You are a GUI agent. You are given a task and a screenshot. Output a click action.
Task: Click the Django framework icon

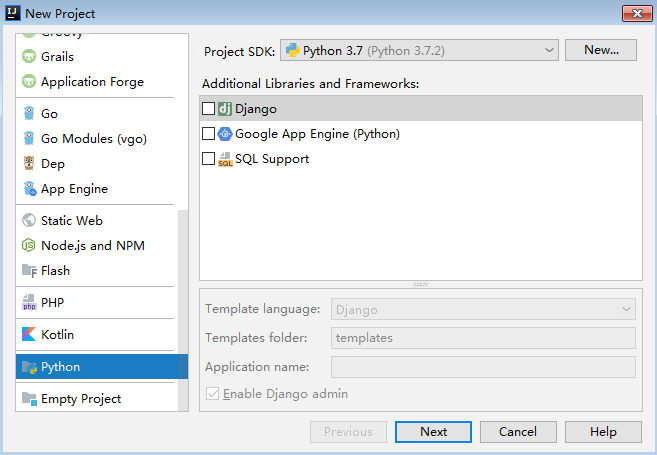click(225, 109)
